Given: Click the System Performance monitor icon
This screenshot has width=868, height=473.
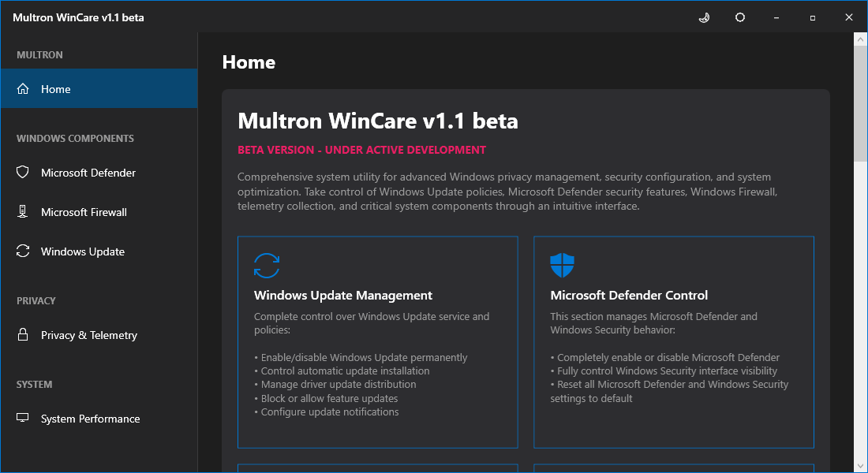Looking at the screenshot, I should tap(23, 418).
